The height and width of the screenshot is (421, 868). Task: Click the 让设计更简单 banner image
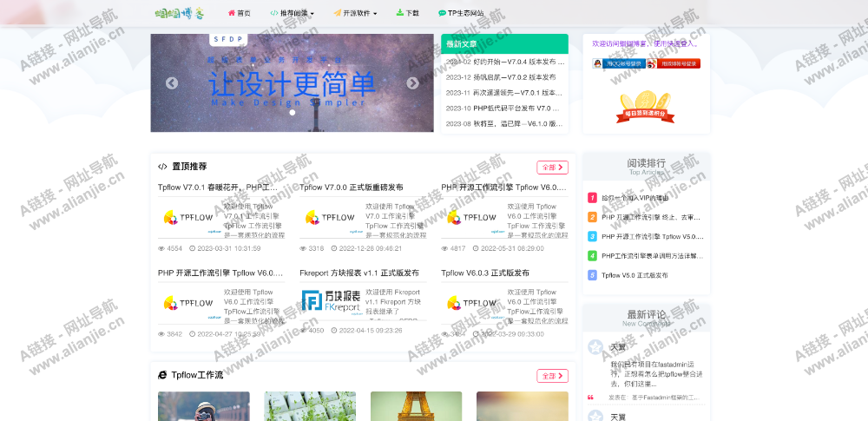[292, 83]
